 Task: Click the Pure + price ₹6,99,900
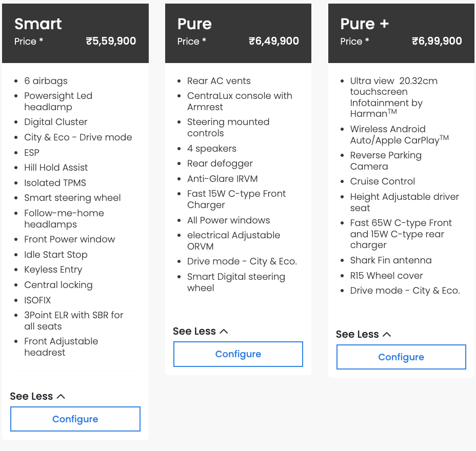coord(437,41)
